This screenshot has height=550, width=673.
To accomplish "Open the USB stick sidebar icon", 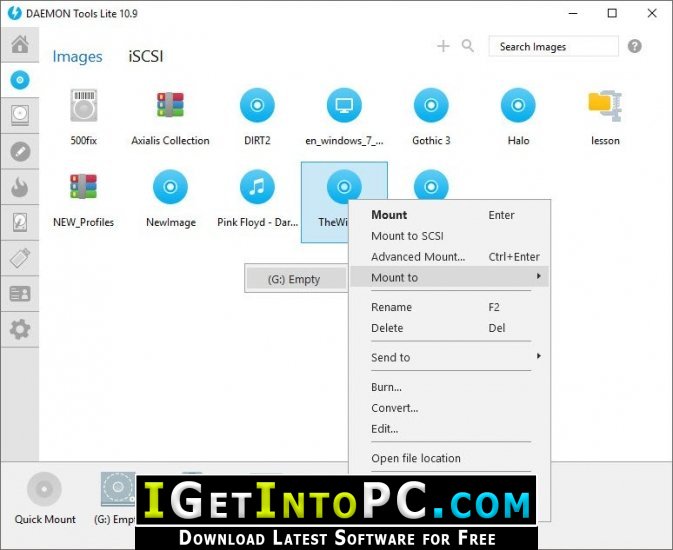I will point(20,258).
